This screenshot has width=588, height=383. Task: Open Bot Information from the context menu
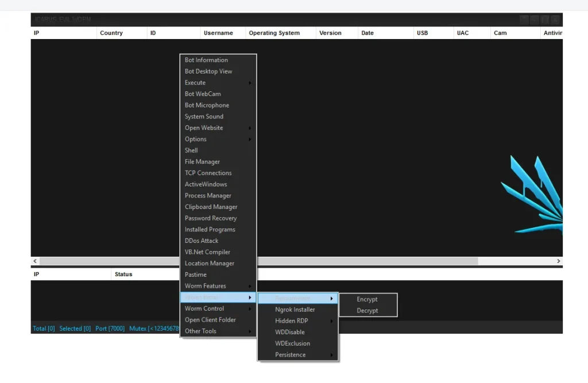(x=205, y=60)
